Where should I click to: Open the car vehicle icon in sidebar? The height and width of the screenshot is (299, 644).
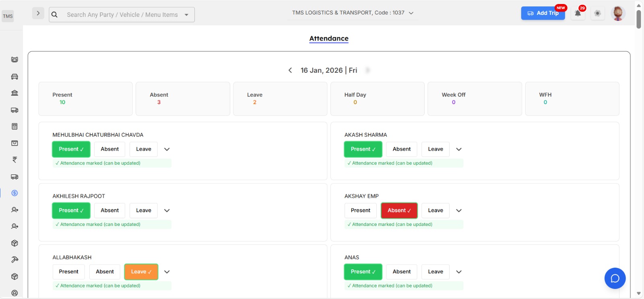point(14,77)
